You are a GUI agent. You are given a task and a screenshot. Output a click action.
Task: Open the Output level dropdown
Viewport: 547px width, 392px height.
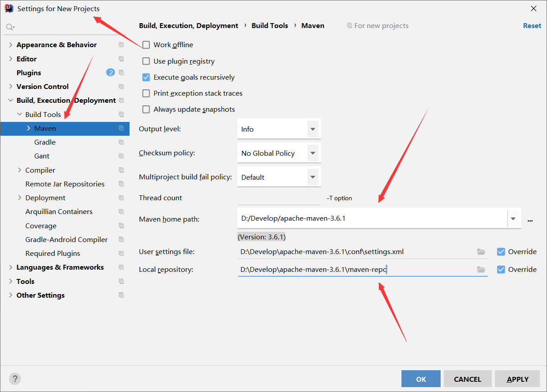[279, 129]
